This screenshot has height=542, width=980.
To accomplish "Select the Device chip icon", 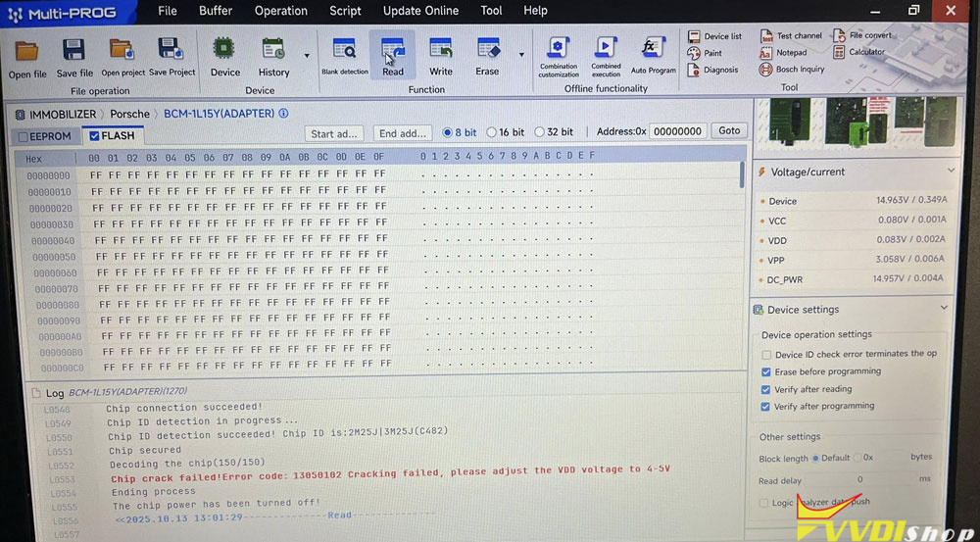I will 224,51.
